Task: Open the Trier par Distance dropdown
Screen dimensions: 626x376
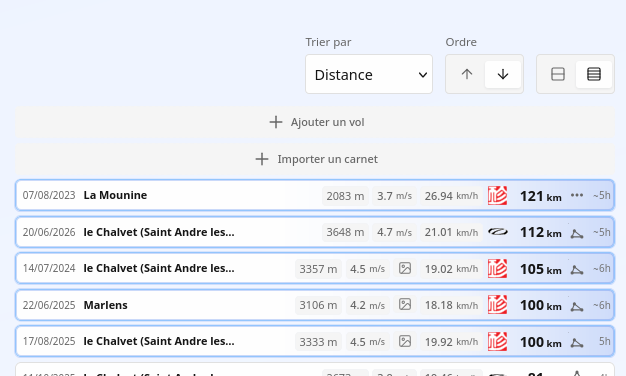Action: (368, 74)
